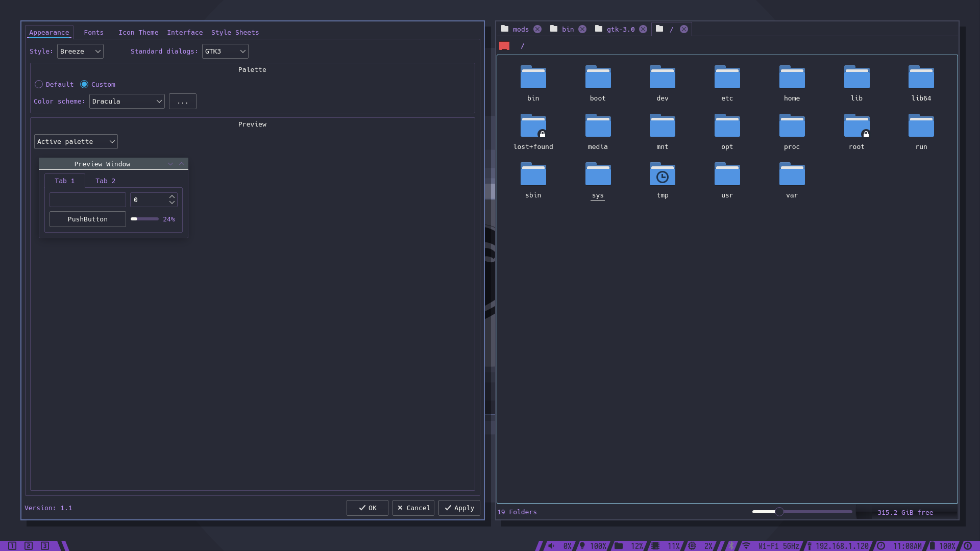Click the volume icon in status bar
980x551 pixels.
coord(551,546)
